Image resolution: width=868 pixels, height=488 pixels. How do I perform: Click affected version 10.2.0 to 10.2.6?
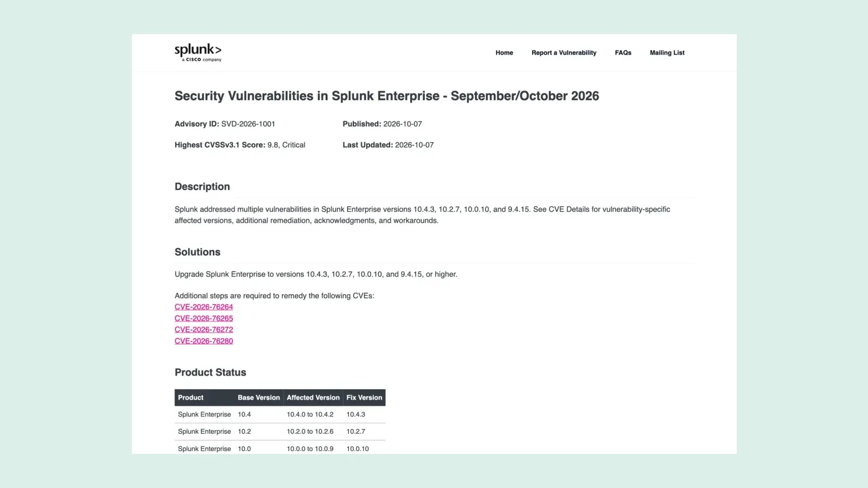click(x=310, y=432)
